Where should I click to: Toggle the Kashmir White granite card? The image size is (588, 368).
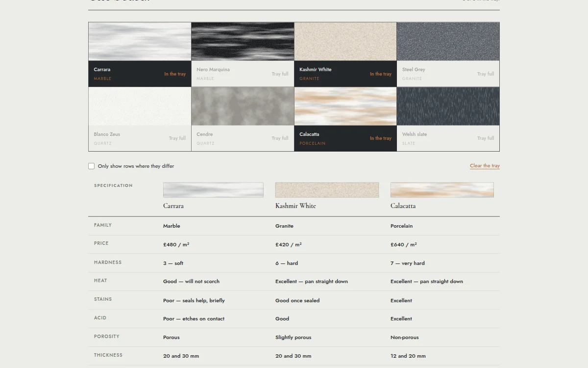[x=345, y=54]
